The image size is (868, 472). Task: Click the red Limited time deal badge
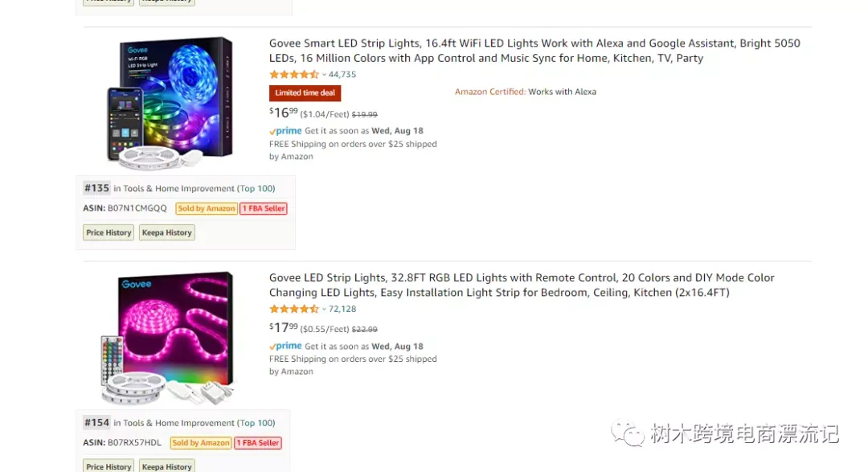tap(305, 93)
